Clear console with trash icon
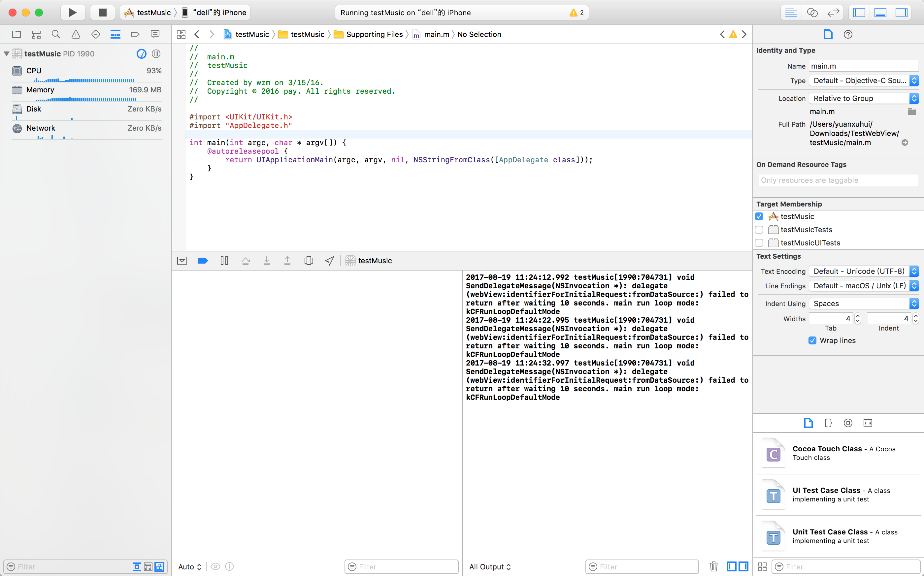The image size is (924, 576). point(714,566)
